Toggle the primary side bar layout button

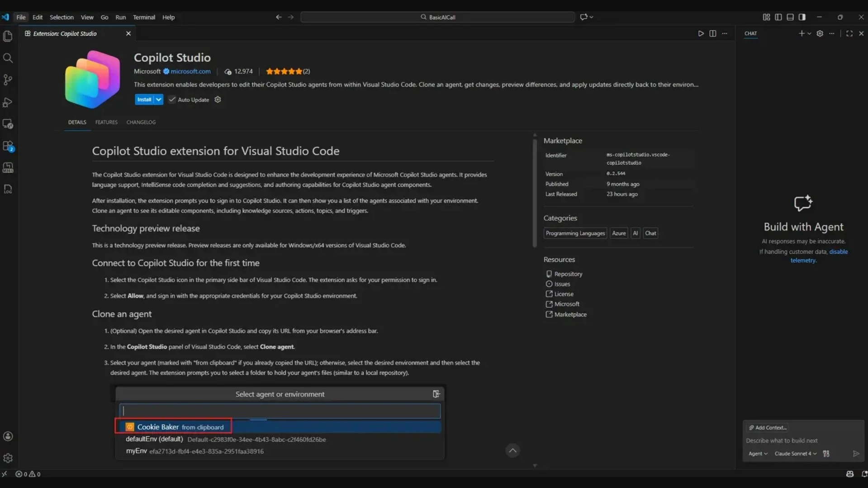(778, 17)
